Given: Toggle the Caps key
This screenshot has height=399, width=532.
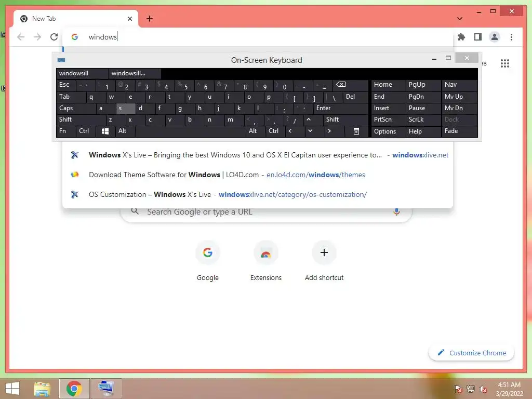Looking at the screenshot, I should click(76, 109).
